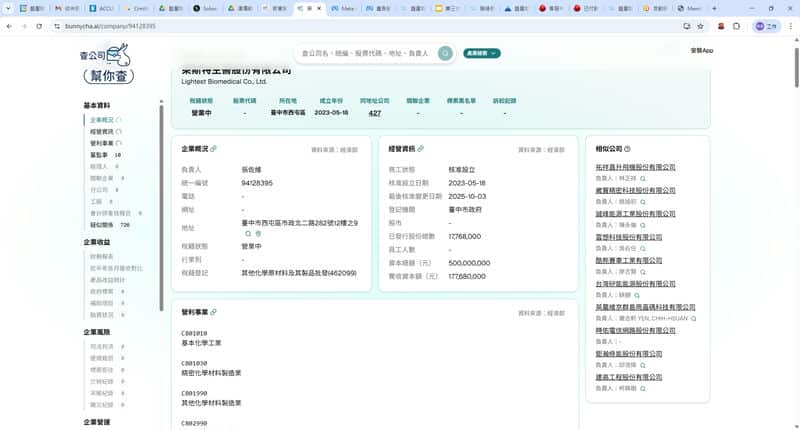
Task: Click the map pin icon below the address
Action: 258,233
